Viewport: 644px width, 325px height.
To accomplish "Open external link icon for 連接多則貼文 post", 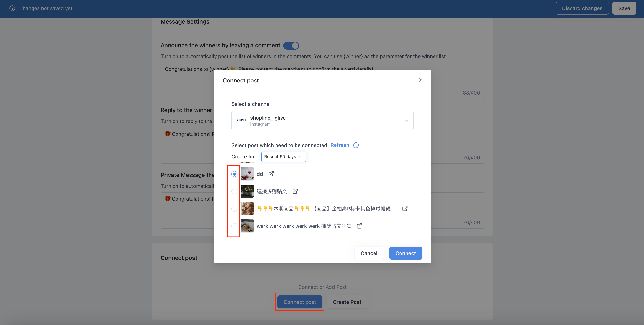I will (x=295, y=191).
